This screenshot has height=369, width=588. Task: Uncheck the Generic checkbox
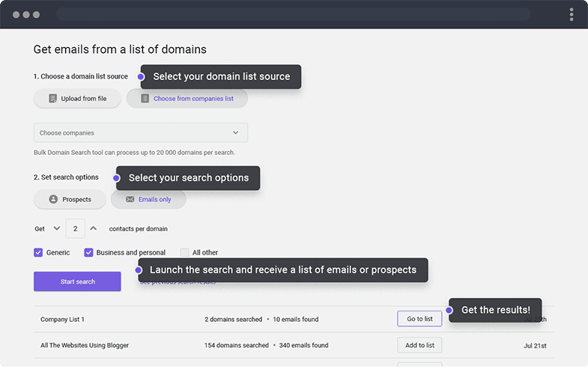(x=38, y=253)
